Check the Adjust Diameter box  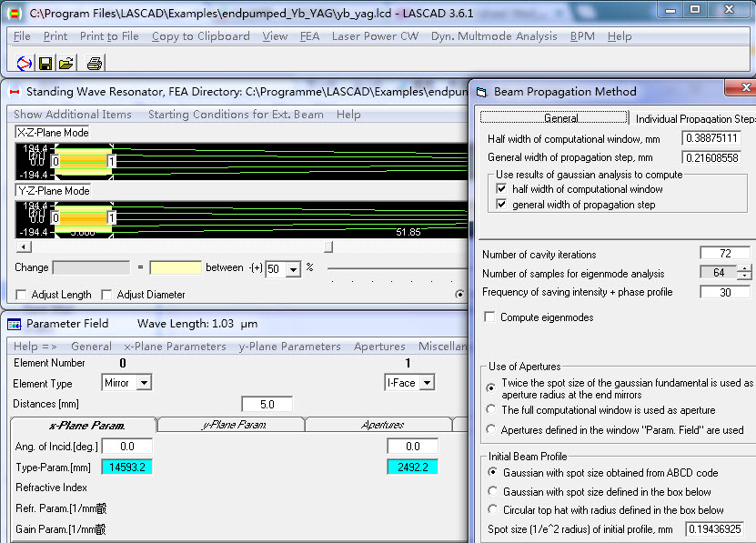[x=106, y=295]
